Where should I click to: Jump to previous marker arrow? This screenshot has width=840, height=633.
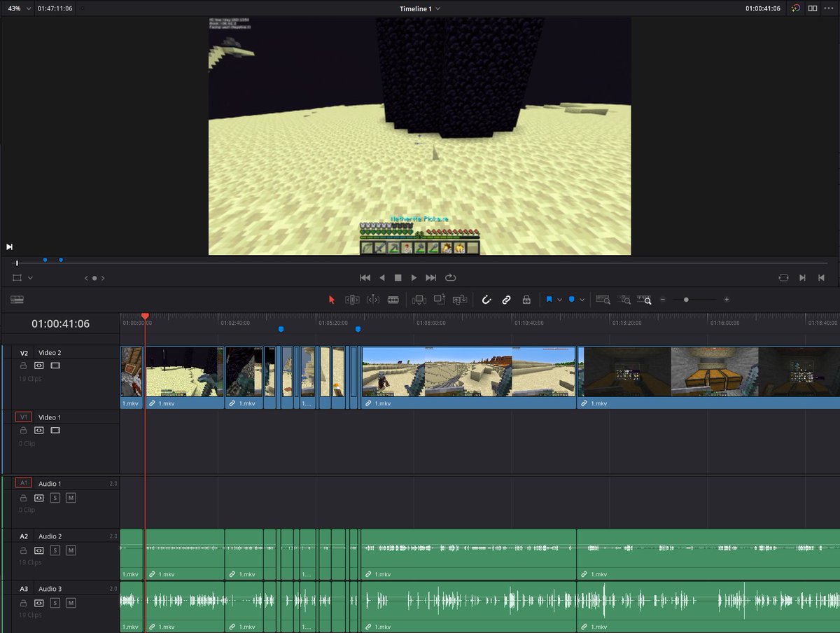87,278
